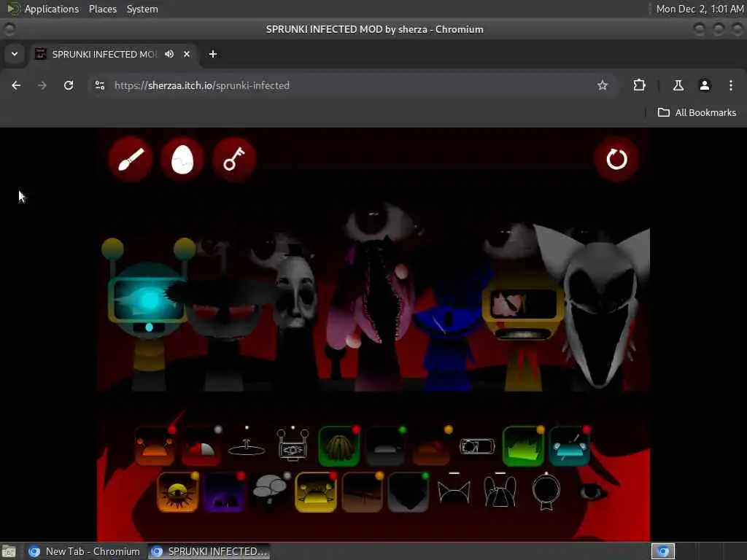
Task: Select the bright green spiky-hair icon
Action: point(523,446)
